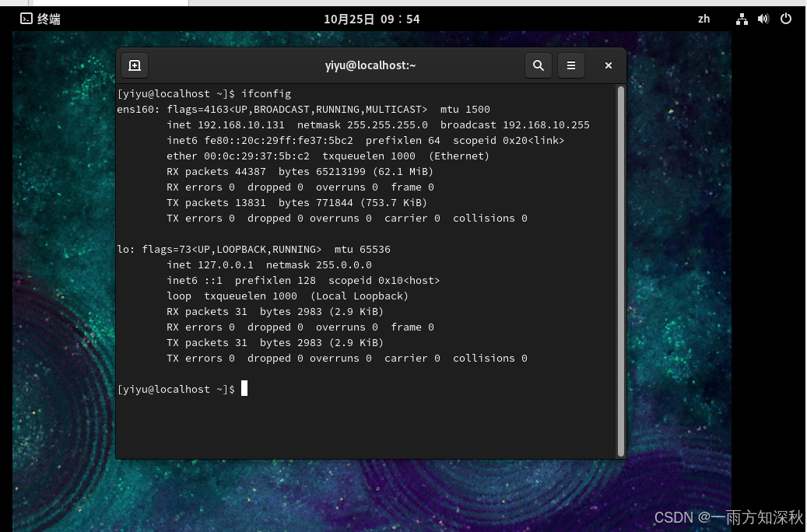The height and width of the screenshot is (532, 807).
Task: Click the flags=4163 ens160 flags text
Action: pos(297,109)
